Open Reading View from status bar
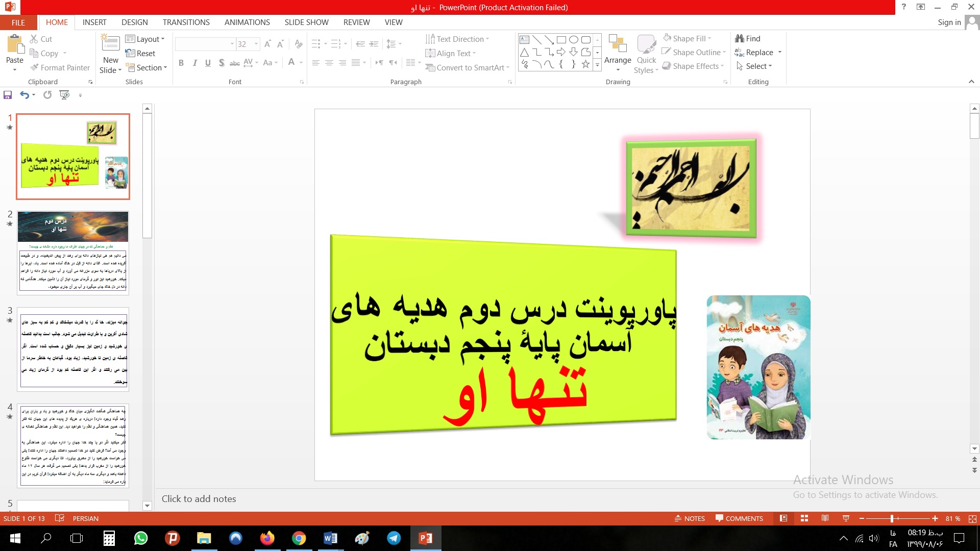The image size is (980, 551). (x=825, y=518)
